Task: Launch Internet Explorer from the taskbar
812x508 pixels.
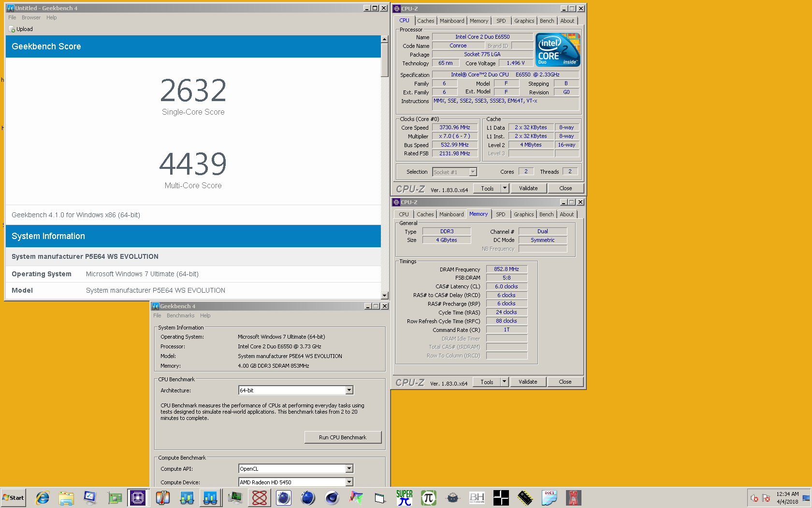Action: (x=43, y=497)
